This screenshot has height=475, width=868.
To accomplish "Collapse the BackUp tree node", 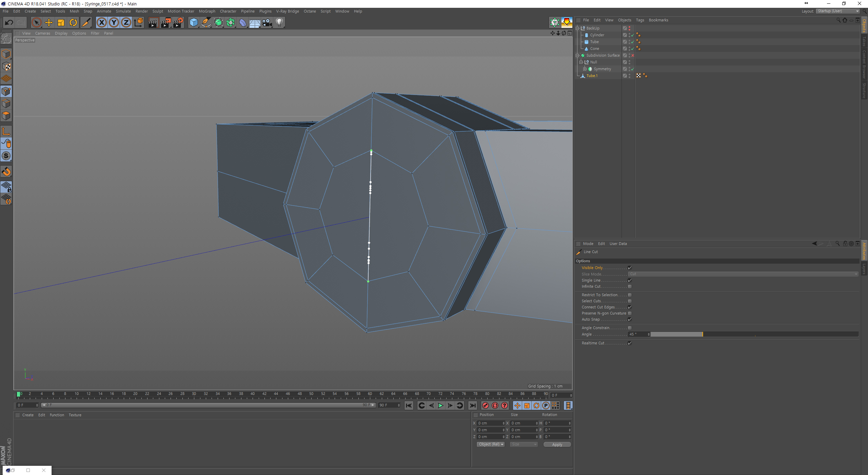I will (x=577, y=28).
